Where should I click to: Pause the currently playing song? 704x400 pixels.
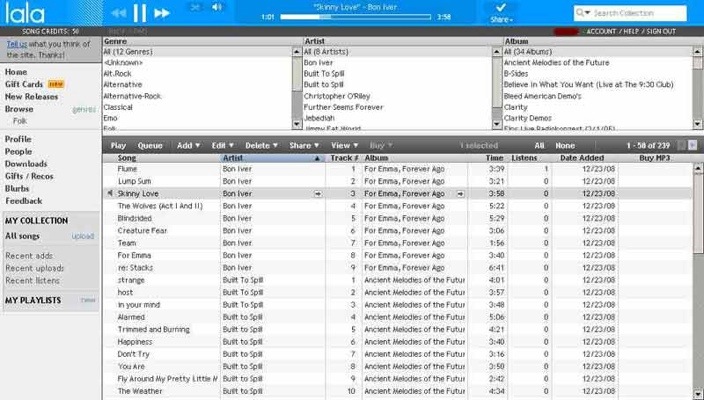coord(140,13)
